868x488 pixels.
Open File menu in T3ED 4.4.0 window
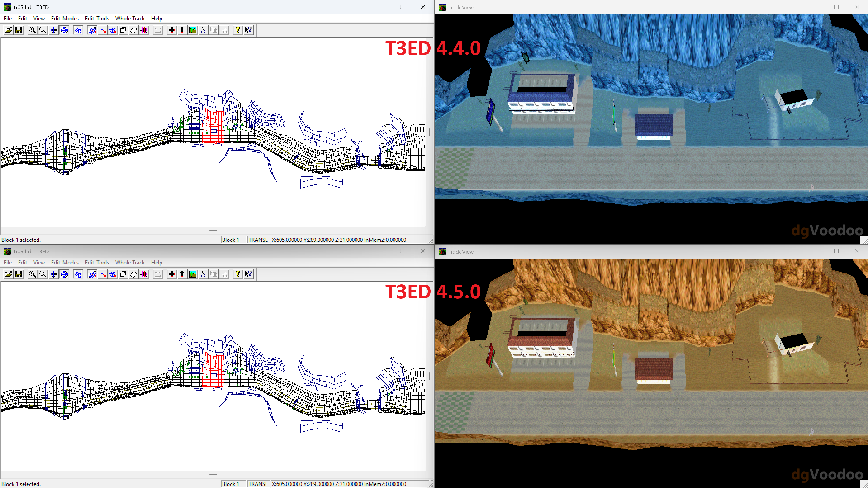coord(8,19)
